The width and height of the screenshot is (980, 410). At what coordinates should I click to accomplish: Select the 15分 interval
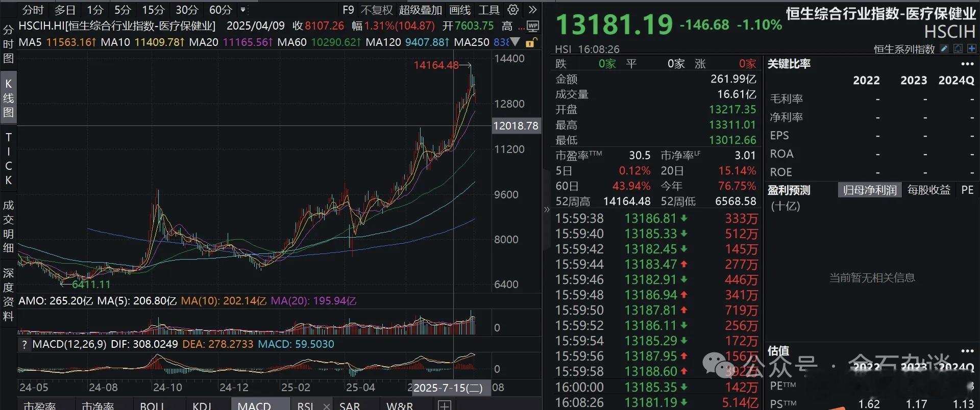[x=153, y=10]
